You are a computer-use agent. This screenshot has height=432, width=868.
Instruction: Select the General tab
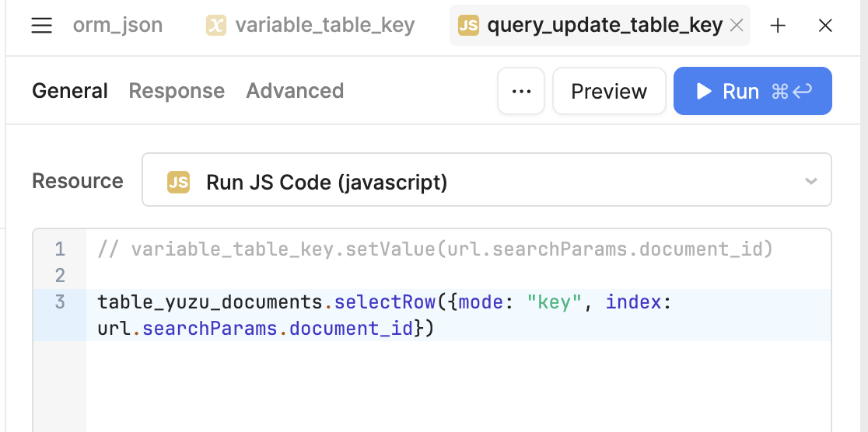[70, 91]
